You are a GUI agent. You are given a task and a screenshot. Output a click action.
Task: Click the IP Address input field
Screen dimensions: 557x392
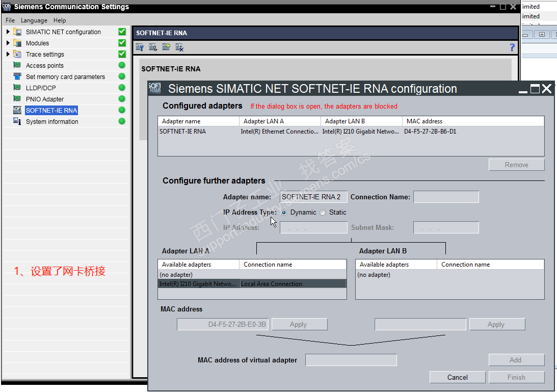(x=313, y=227)
